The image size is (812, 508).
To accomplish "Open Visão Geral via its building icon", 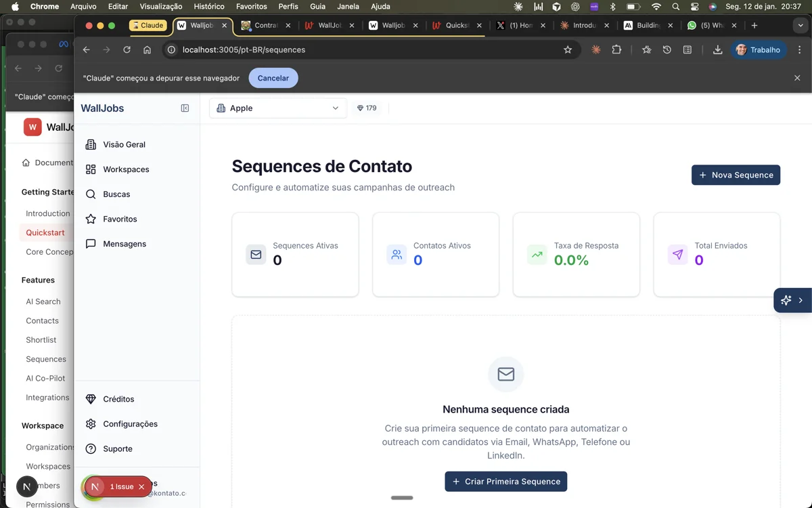I will [90, 144].
